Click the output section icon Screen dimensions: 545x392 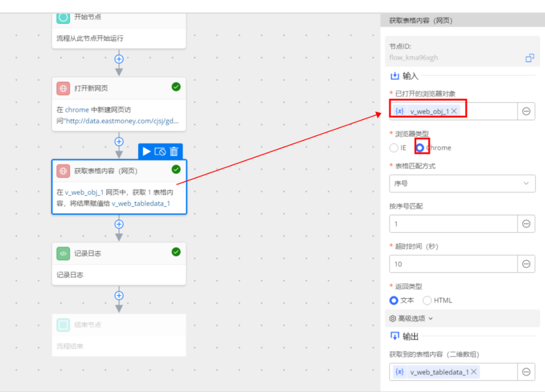394,336
